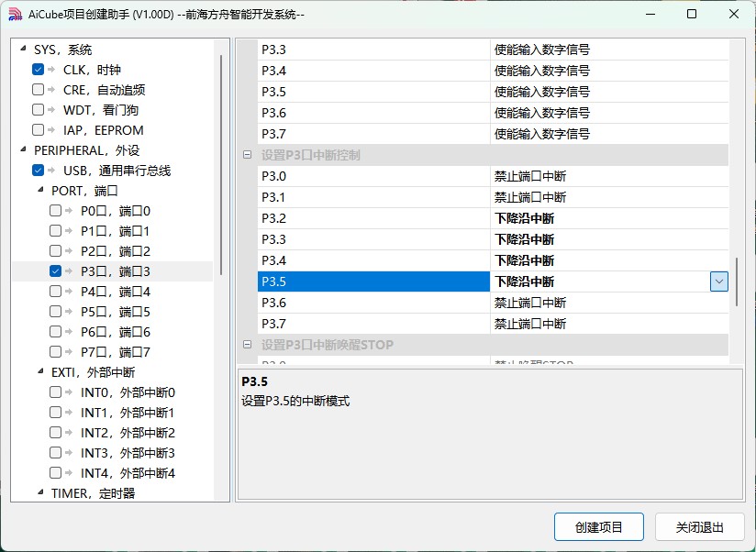Enable the IAP EEPROM checkbox

(x=39, y=130)
